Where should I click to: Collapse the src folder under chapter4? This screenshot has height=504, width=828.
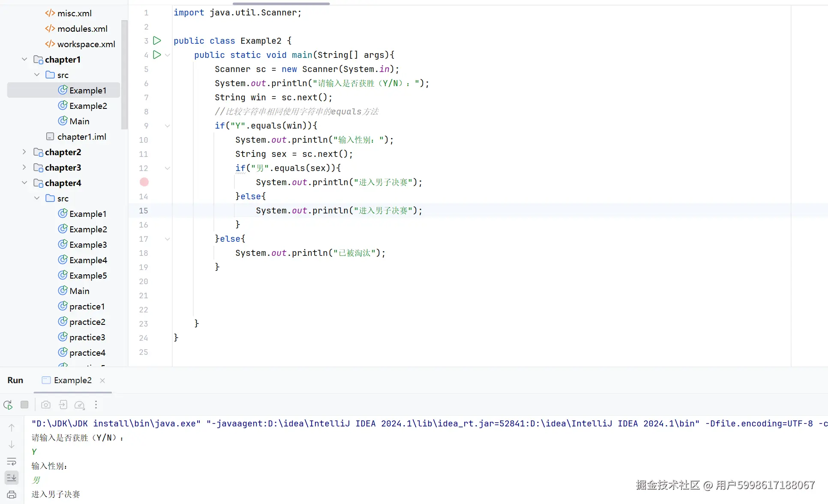pos(37,198)
